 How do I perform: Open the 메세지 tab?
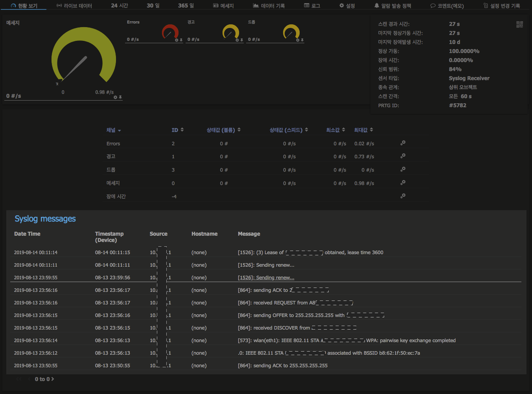click(x=223, y=5)
